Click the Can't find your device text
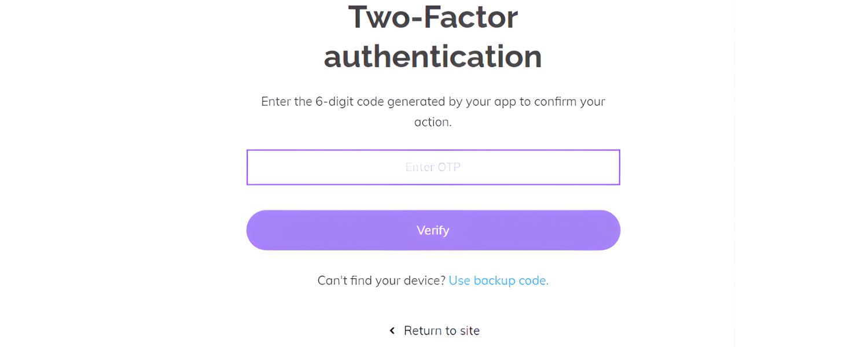Screen dimensions: 868x347 381,280
